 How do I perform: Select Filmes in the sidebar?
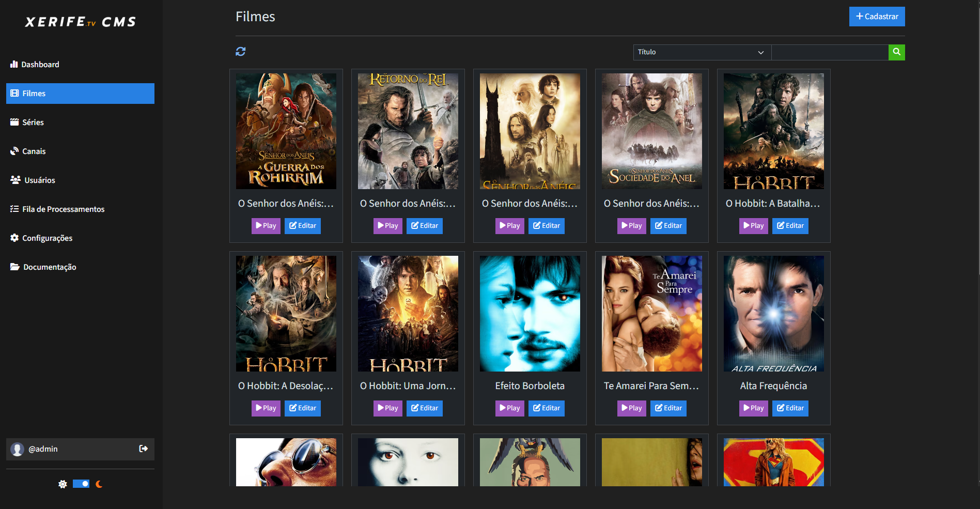[80, 94]
